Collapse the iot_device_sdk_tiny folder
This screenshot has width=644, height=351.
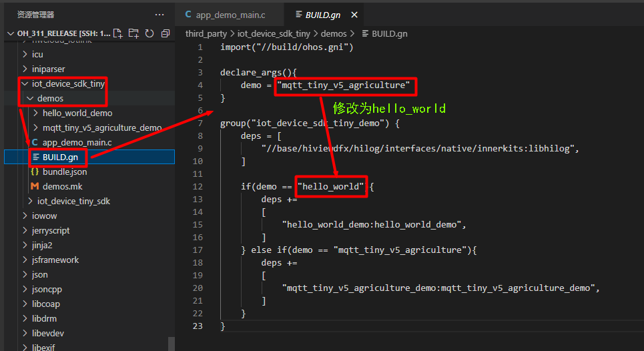pos(25,84)
